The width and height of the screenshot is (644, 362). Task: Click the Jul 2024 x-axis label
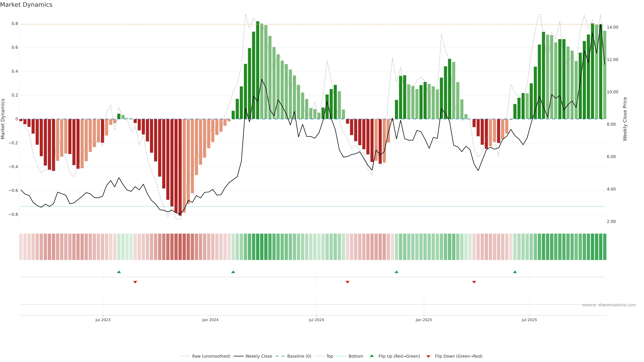tap(316, 320)
